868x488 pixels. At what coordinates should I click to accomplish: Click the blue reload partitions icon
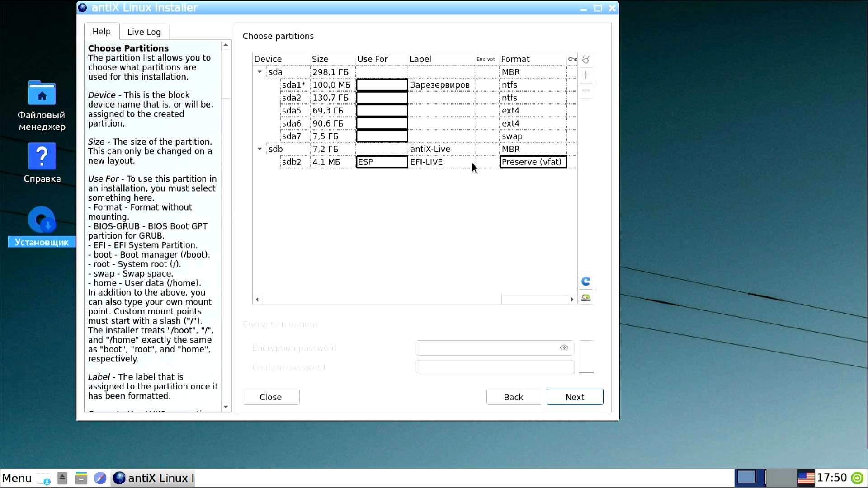pyautogui.click(x=586, y=282)
